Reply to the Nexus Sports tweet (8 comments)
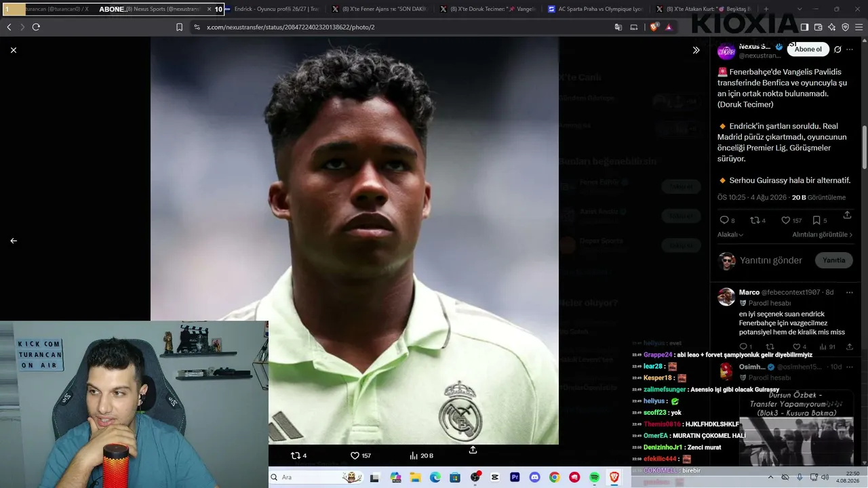This screenshot has width=868, height=488. pos(727,220)
